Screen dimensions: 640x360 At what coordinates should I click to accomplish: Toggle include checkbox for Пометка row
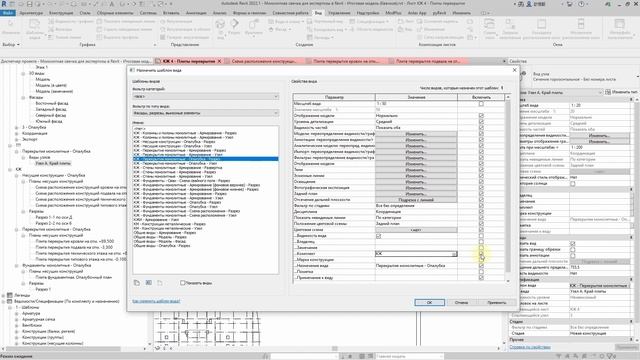[x=481, y=271]
